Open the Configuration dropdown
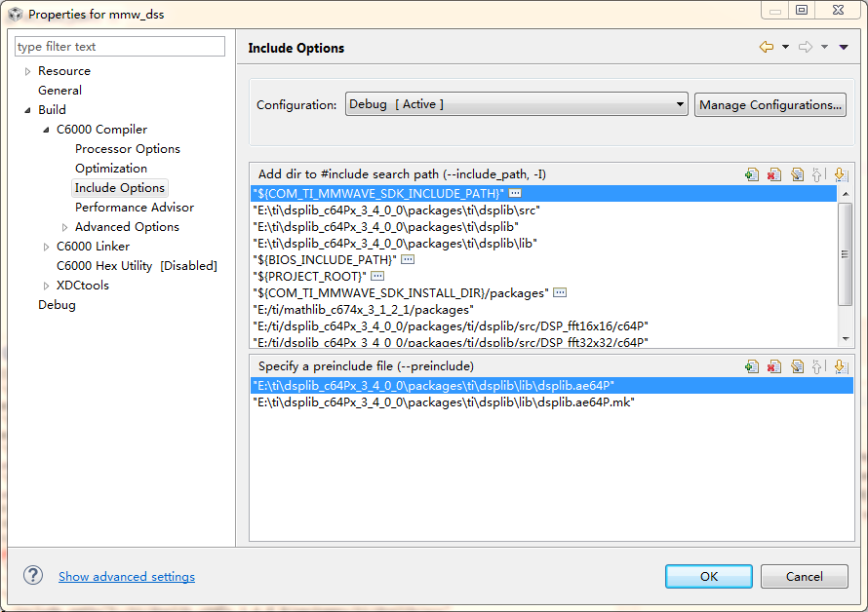Viewport: 868px width, 612px height. click(517, 104)
